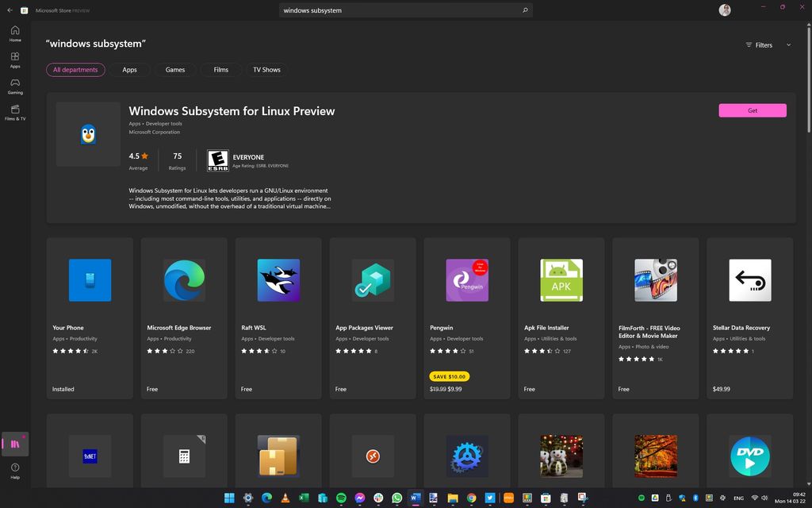
Task: Open the Films & TV section in the sidebar
Action: [14, 113]
